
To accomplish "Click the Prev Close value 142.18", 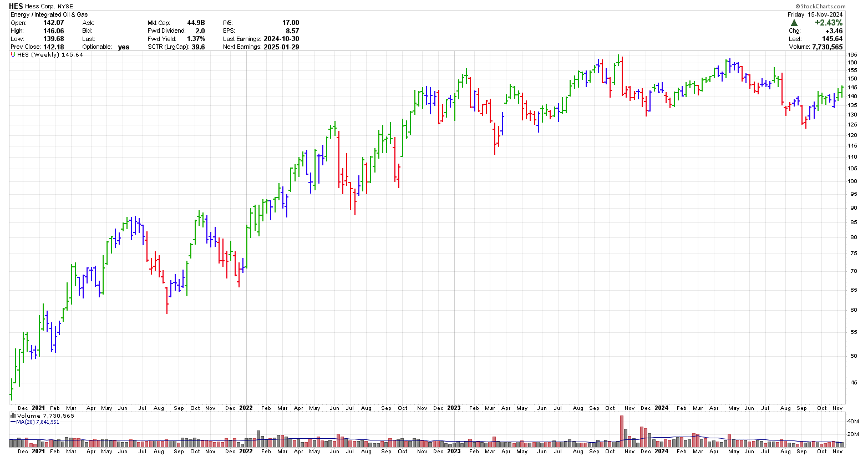I will 54,47.
